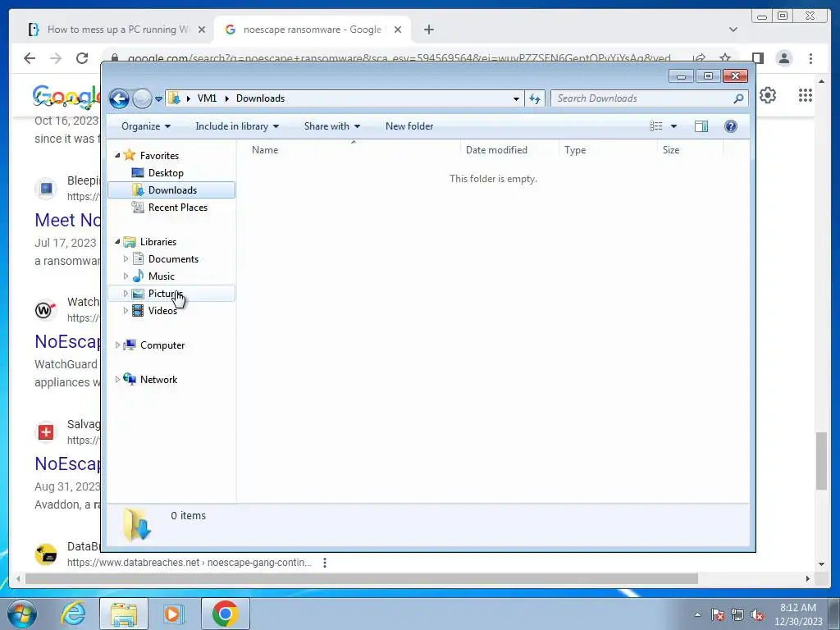
Task: Go back in Explorer navigation
Action: pos(119,98)
